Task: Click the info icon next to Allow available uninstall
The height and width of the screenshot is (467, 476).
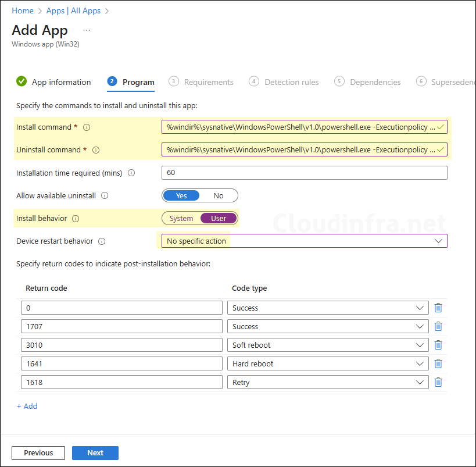Action: (x=105, y=195)
